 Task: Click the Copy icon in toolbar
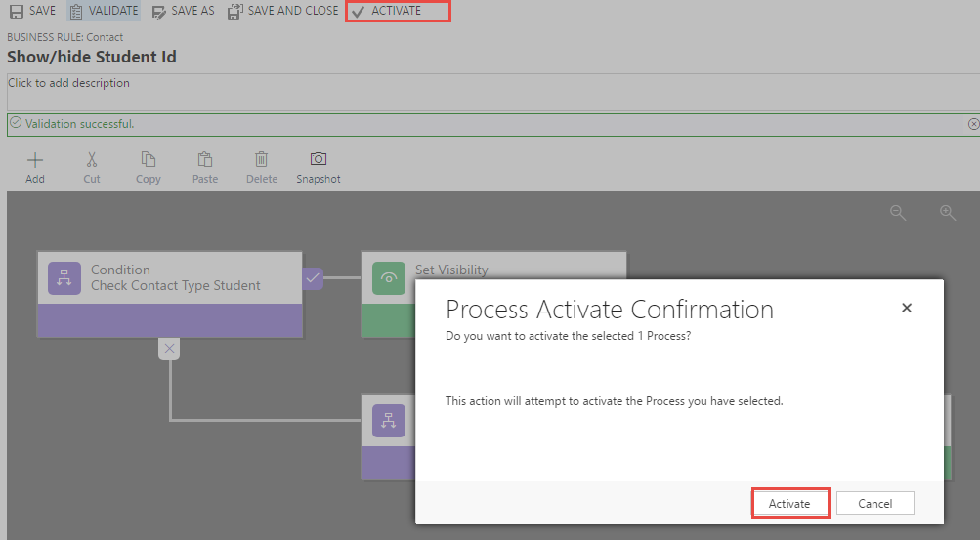pos(149,160)
